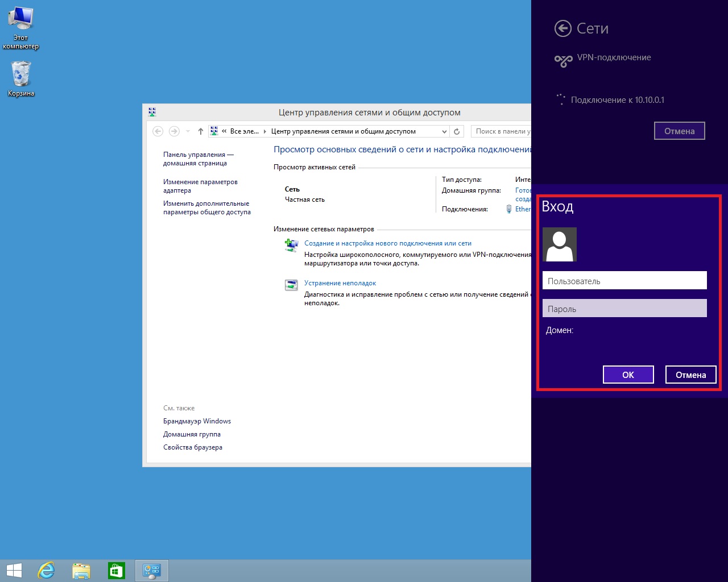Cancel the connection to 10.10.0.1

[x=679, y=131]
